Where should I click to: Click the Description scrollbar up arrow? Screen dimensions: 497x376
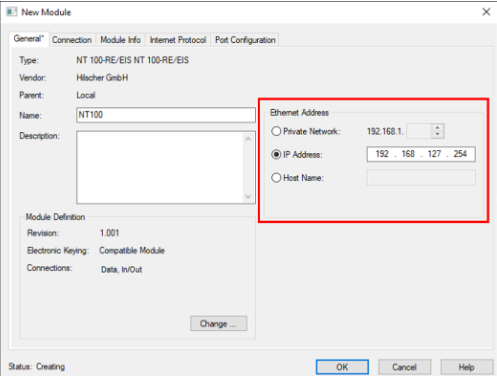[x=248, y=139]
